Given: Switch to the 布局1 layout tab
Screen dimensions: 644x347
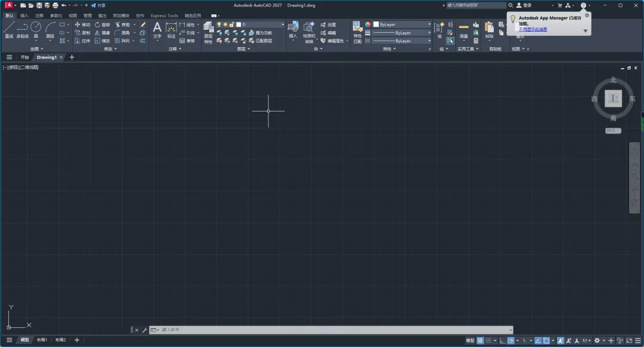Looking at the screenshot, I should (42, 340).
